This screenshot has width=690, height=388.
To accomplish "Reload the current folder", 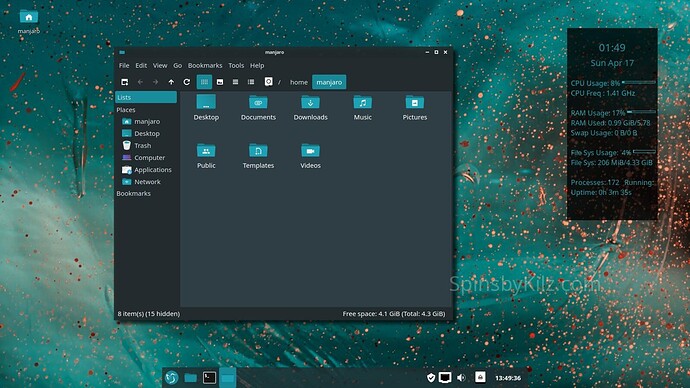I will click(x=187, y=82).
